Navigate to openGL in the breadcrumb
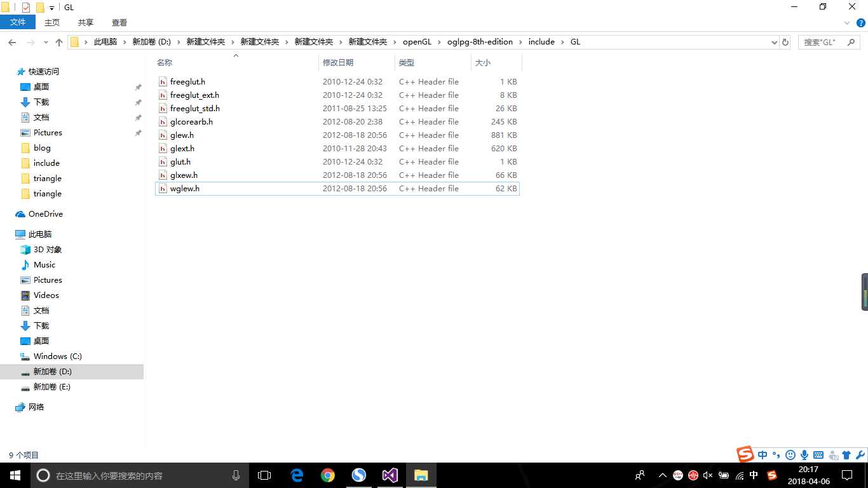The width and height of the screenshot is (868, 488). 417,42
